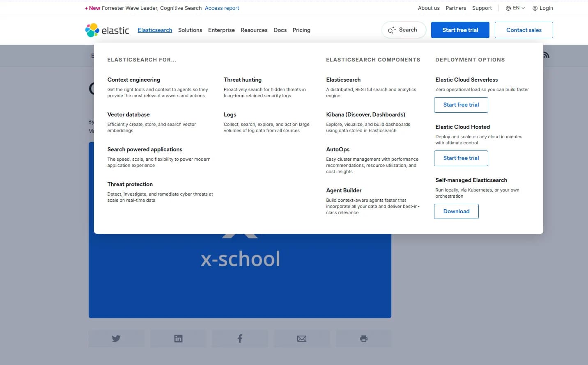Click the Contact sales button

pyautogui.click(x=524, y=30)
